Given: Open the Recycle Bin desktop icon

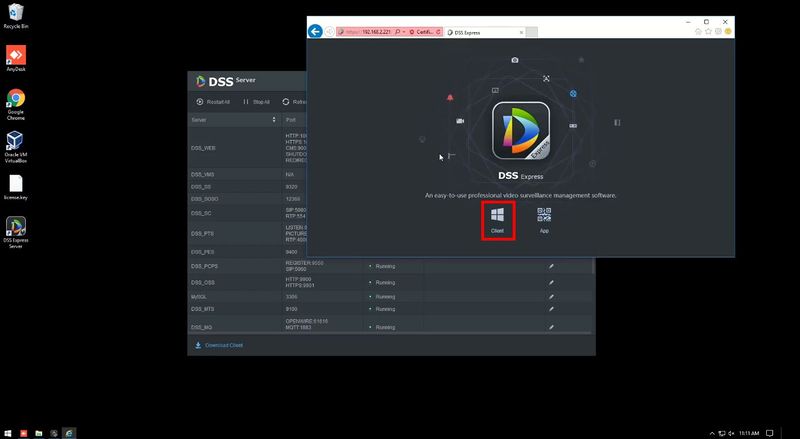Looking at the screenshot, I should click(x=16, y=16).
